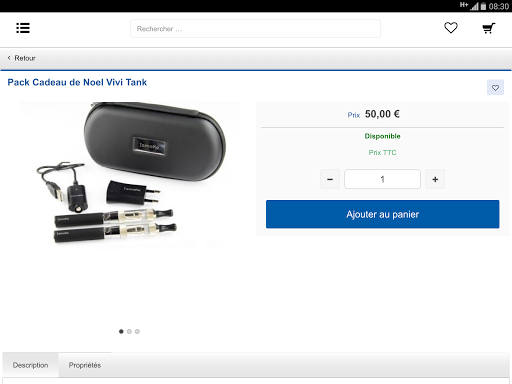Click the back chevron beside Retour
512x384 pixels.
tap(9, 58)
